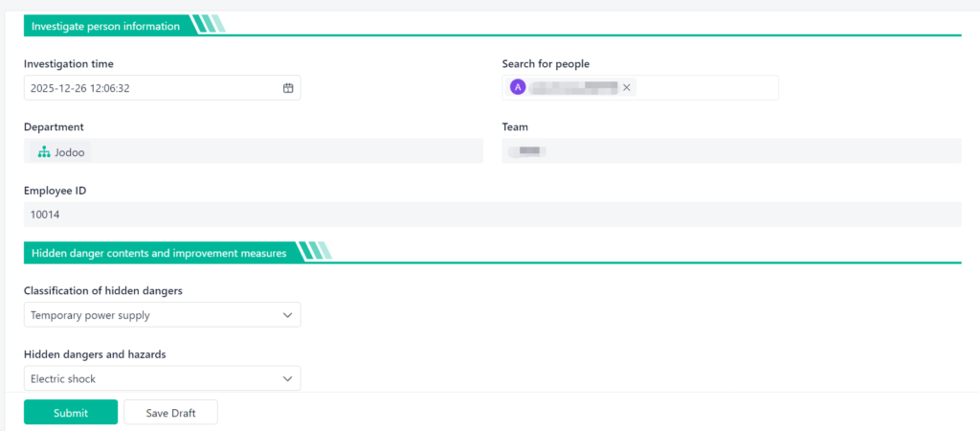Click the blurred selected person name tag
The height and width of the screenshot is (431, 980).
[x=574, y=88]
